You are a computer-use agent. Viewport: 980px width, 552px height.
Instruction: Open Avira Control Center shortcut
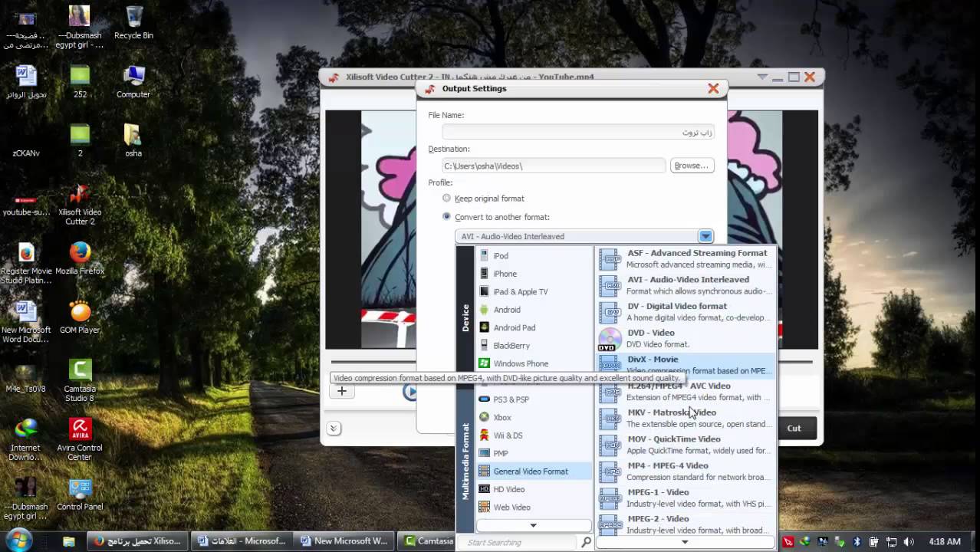click(80, 439)
